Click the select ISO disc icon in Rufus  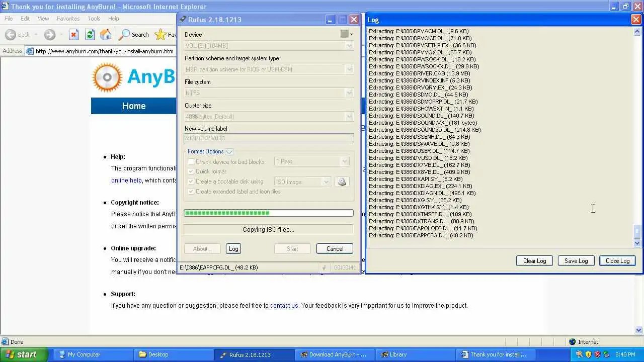coord(342,182)
